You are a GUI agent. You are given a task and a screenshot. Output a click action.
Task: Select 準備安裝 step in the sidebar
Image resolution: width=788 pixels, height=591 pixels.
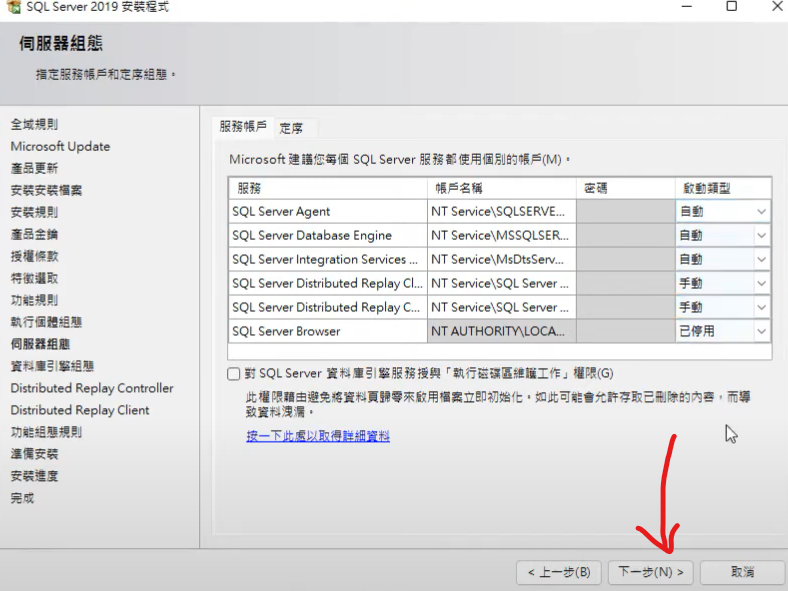(x=34, y=454)
